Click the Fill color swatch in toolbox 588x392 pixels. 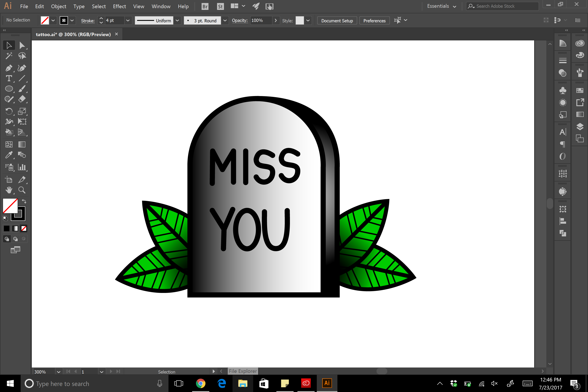(10, 206)
